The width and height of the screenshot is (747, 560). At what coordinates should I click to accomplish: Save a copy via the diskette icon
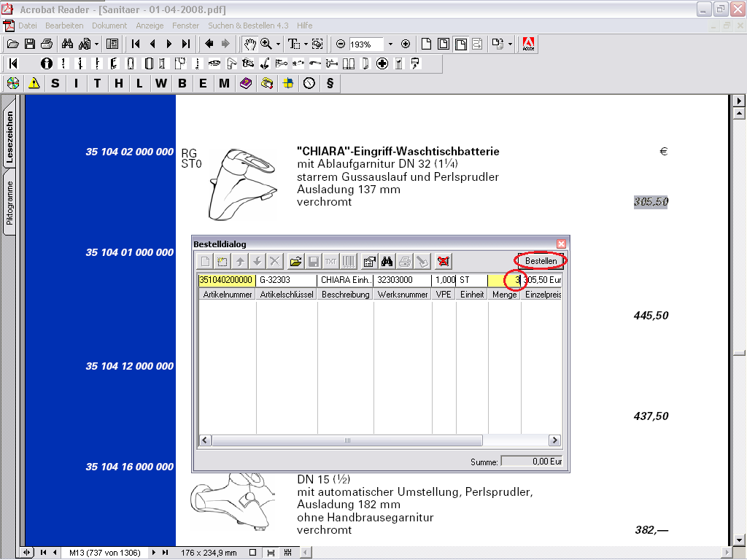tap(29, 44)
